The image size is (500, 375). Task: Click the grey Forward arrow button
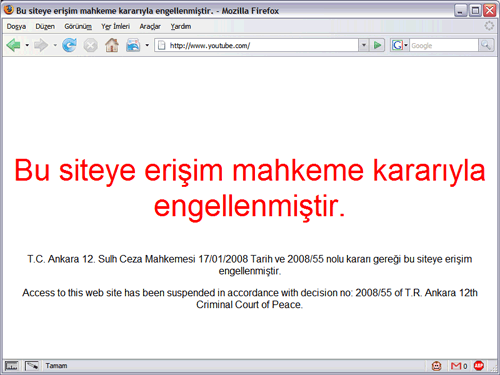click(41, 45)
